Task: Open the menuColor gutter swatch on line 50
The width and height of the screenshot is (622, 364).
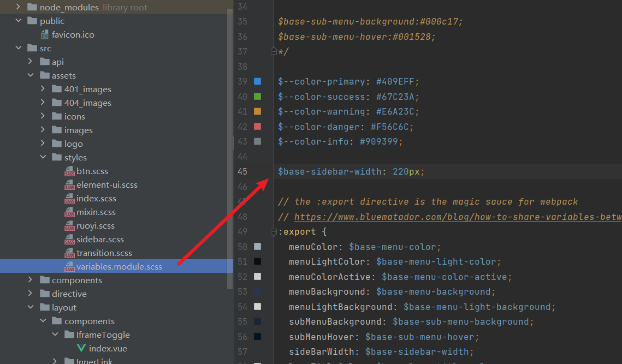Action: coord(257,247)
